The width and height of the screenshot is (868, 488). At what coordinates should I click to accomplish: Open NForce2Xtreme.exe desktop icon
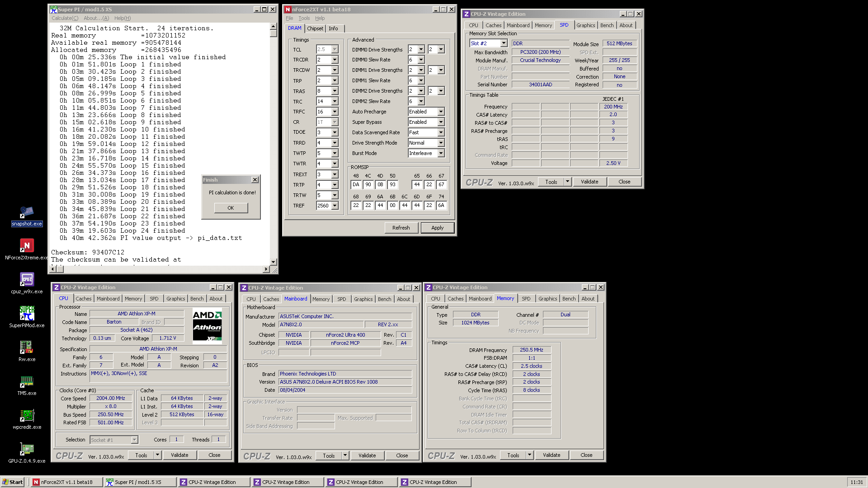click(x=27, y=250)
